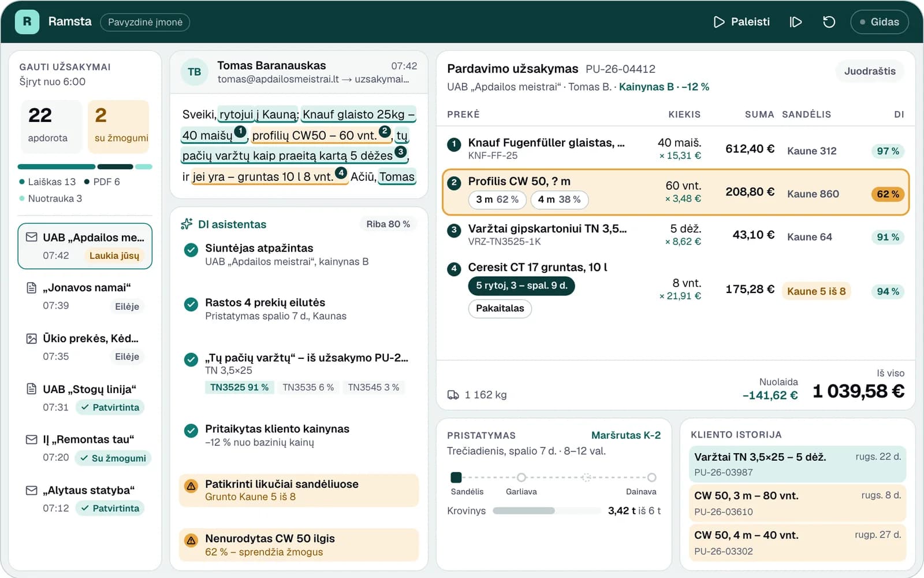Click the TB sender avatar
The height and width of the screenshot is (578, 924).
tap(195, 72)
